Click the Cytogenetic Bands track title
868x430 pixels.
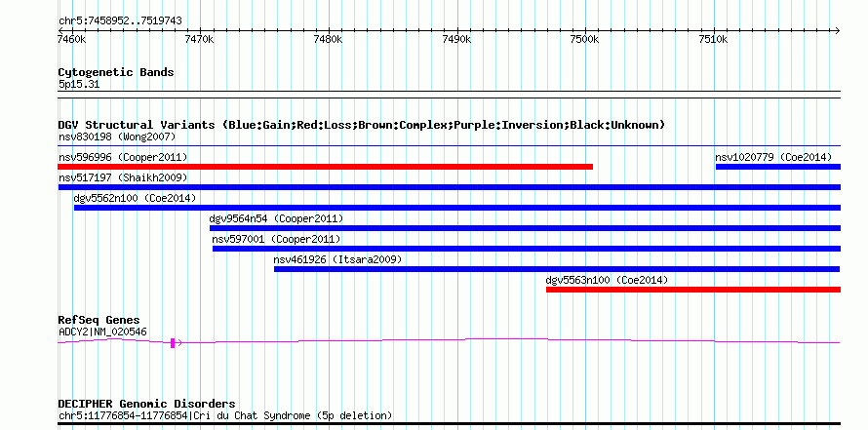pos(116,72)
